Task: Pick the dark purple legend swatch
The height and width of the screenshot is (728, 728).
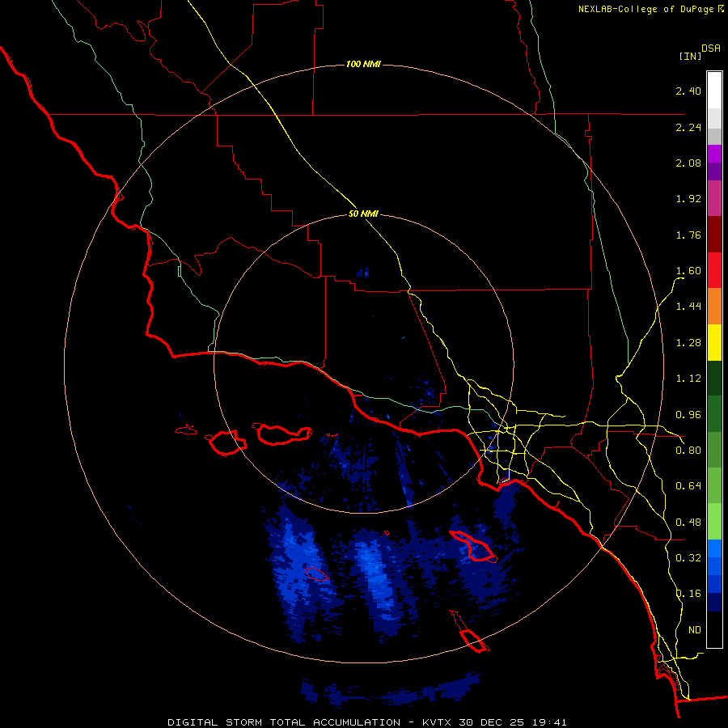Action: click(714, 171)
